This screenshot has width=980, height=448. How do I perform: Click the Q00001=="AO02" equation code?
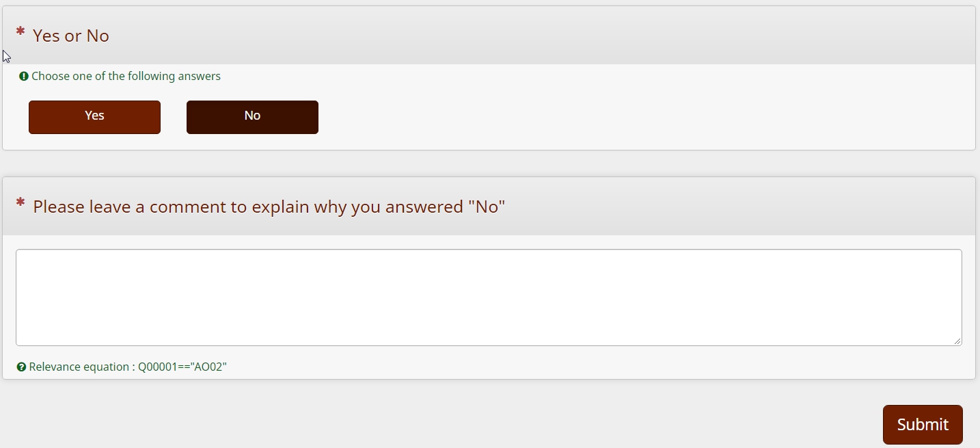click(x=182, y=367)
